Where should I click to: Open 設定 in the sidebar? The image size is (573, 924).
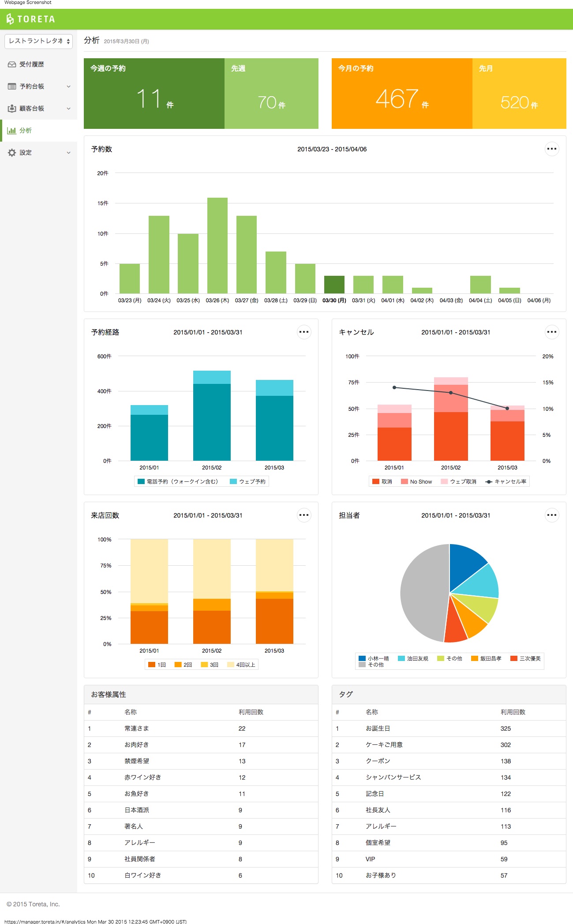[x=38, y=153]
